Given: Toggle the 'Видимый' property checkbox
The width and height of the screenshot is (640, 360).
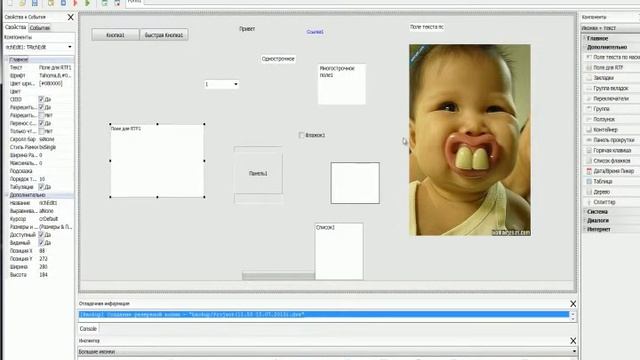Looking at the screenshot, I should (41, 242).
